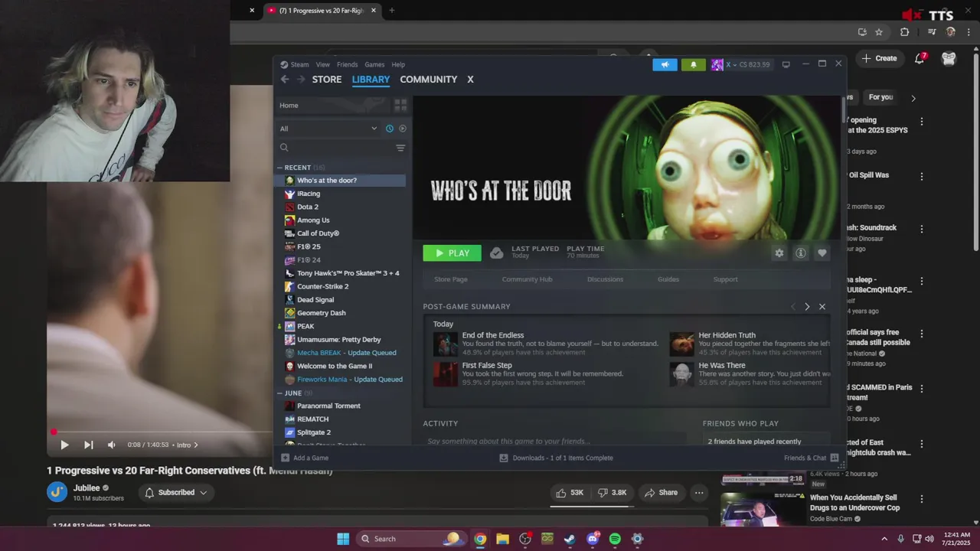
Task: Open the Friends menu in Steam
Action: tap(347, 64)
